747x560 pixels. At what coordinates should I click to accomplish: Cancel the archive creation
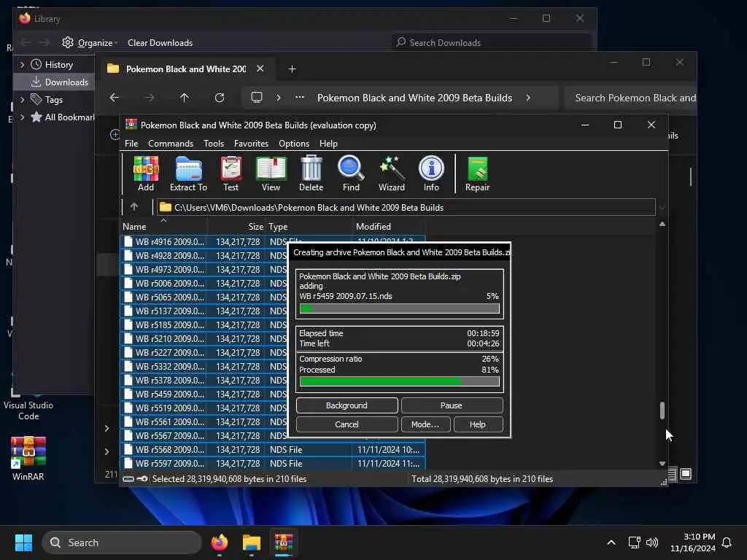347,424
